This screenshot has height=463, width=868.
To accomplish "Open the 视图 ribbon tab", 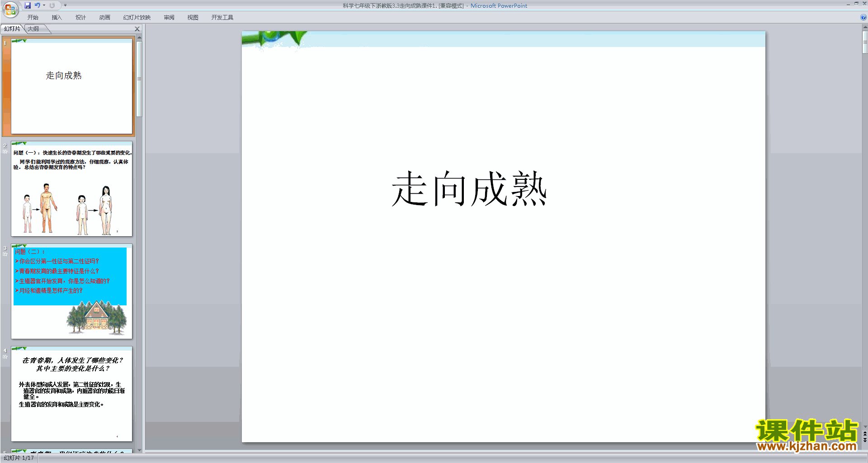I will coord(193,18).
